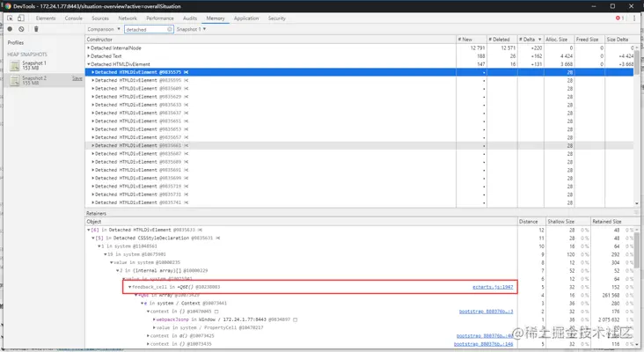
Task: Open the Audits tab
Action: (190, 18)
